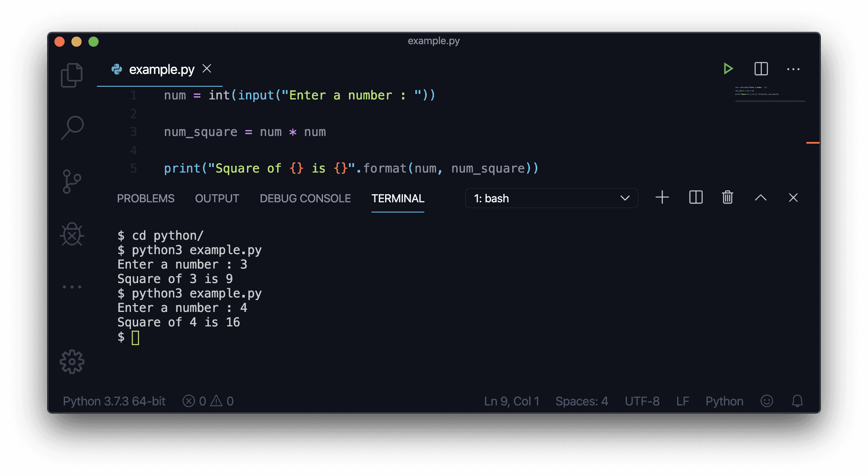The image size is (868, 476).
Task: Switch to the DEBUG CONSOLE tab
Action: [x=305, y=198]
